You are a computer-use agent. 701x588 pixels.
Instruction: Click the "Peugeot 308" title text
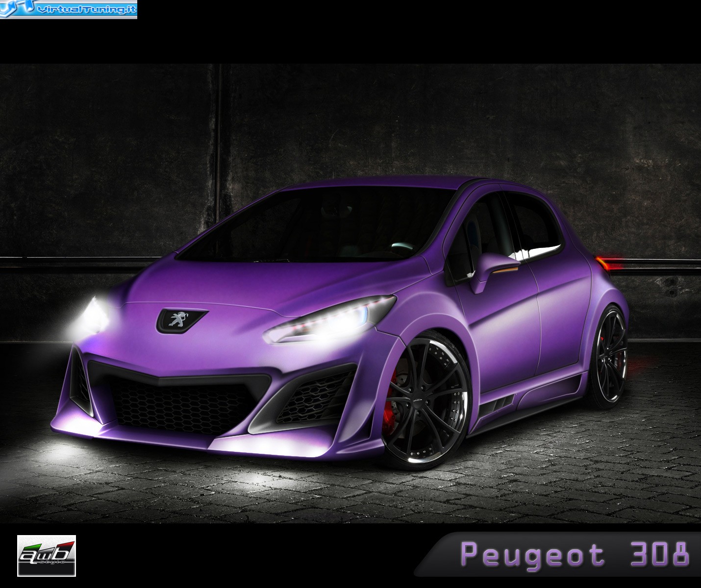tap(575, 555)
